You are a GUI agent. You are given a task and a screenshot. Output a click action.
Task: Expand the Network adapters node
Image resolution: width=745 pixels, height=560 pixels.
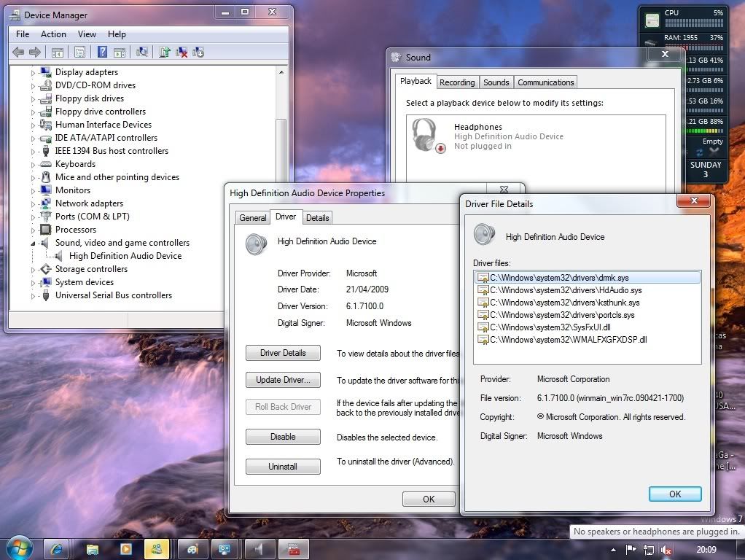pyautogui.click(x=33, y=203)
